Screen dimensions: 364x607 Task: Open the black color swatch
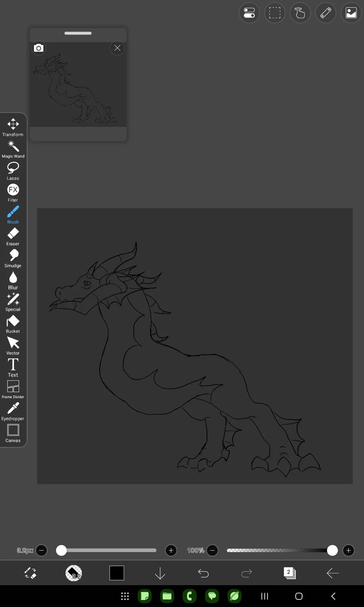point(117,573)
